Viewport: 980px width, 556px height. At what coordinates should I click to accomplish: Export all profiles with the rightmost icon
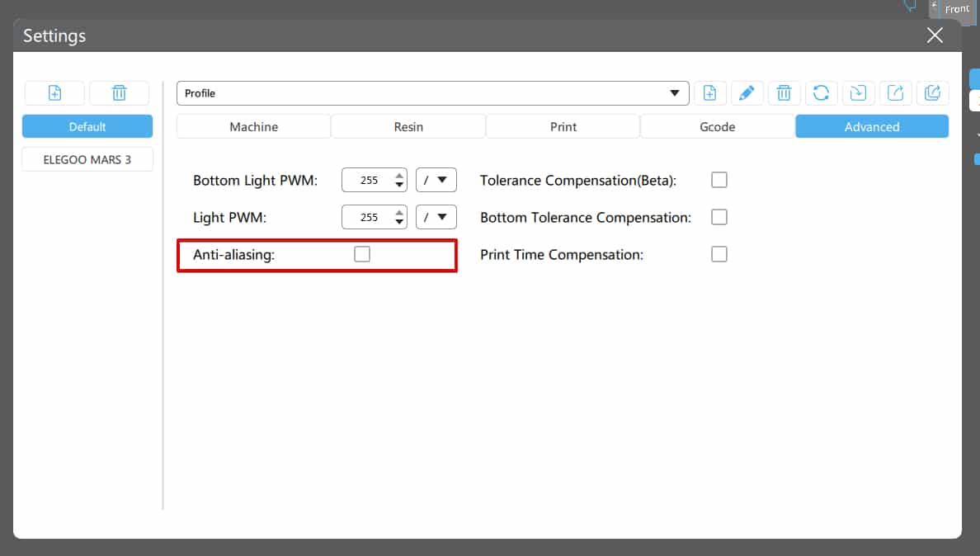(932, 93)
